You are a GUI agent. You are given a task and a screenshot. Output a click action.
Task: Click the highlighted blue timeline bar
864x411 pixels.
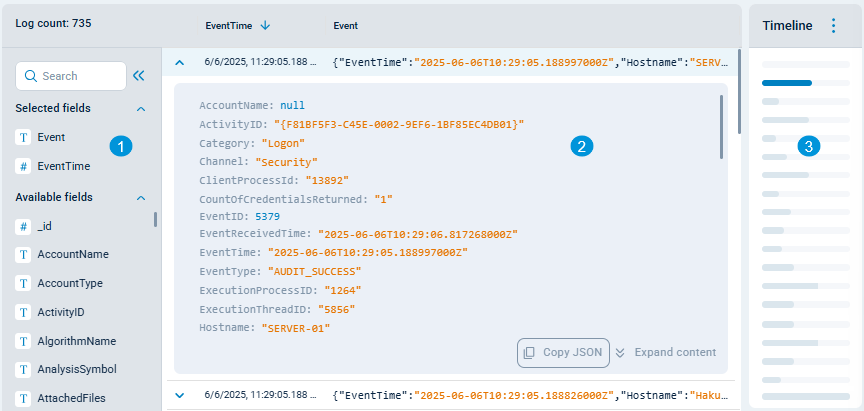pos(787,83)
